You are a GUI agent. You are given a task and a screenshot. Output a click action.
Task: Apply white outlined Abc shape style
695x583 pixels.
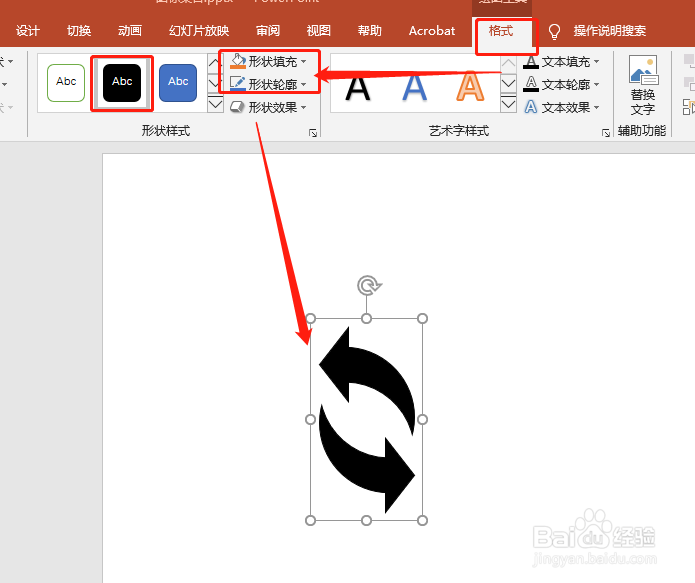point(66,82)
